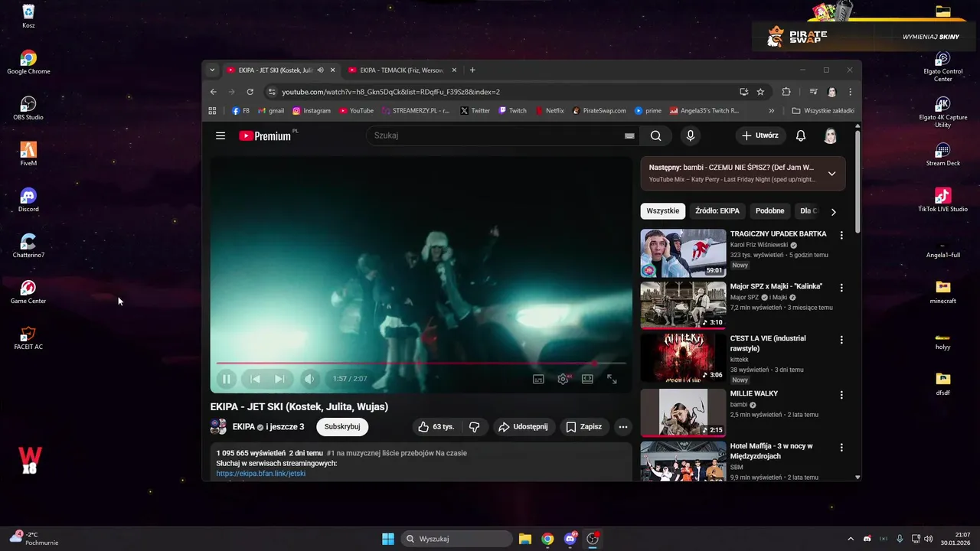Open options for C'EST LA VIE video

(x=841, y=340)
